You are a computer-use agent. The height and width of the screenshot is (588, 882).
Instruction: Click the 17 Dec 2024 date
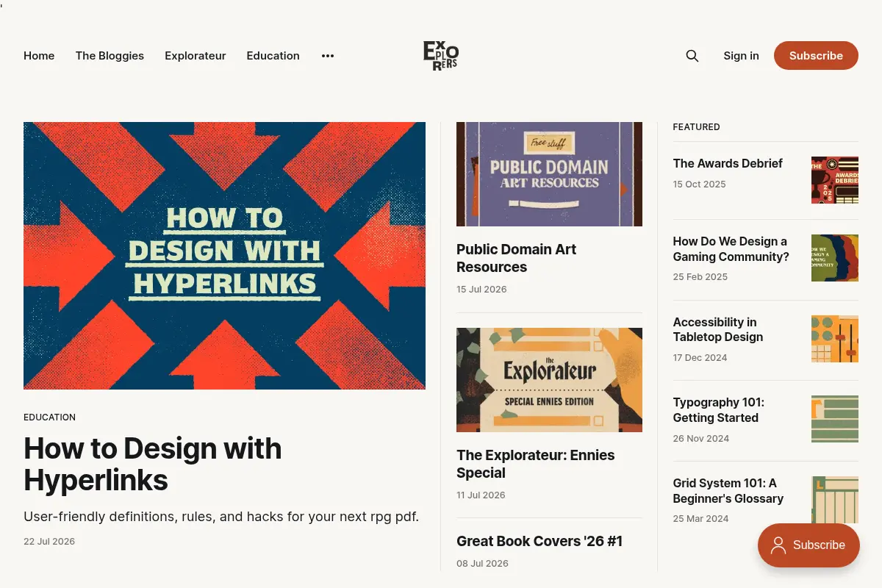[700, 358]
